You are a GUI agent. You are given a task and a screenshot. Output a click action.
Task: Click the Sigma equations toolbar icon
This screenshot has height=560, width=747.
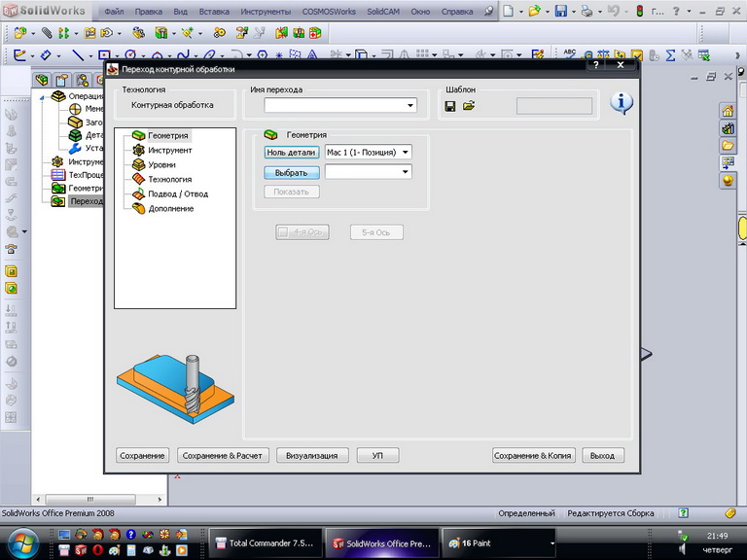tap(670, 55)
